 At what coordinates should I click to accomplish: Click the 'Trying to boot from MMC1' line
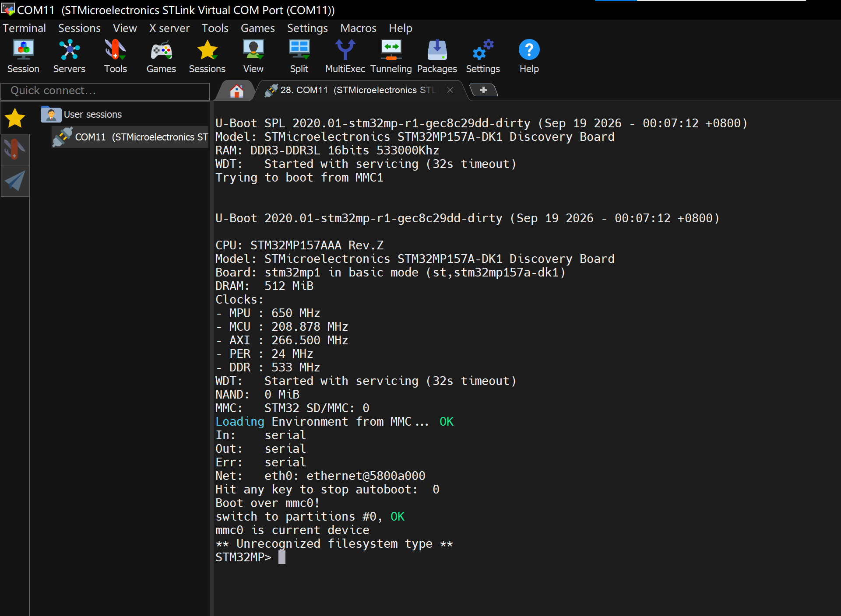pyautogui.click(x=299, y=178)
